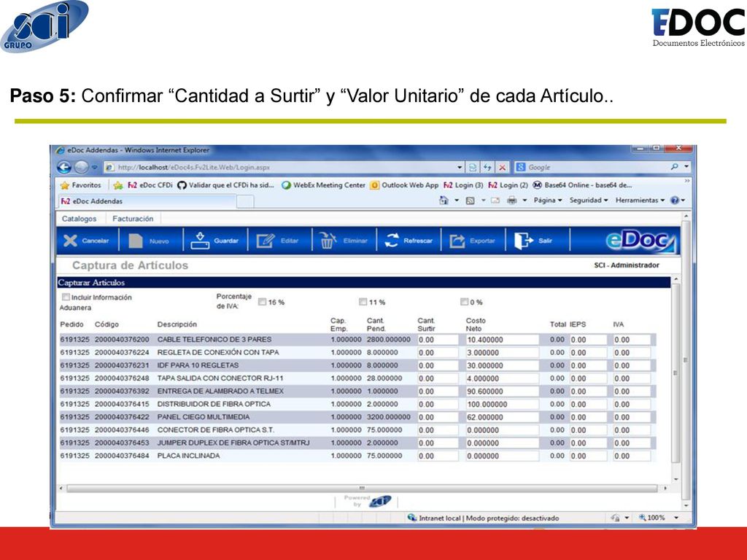747x560 pixels.
Task: Save articles with Guardar
Action: (214, 241)
